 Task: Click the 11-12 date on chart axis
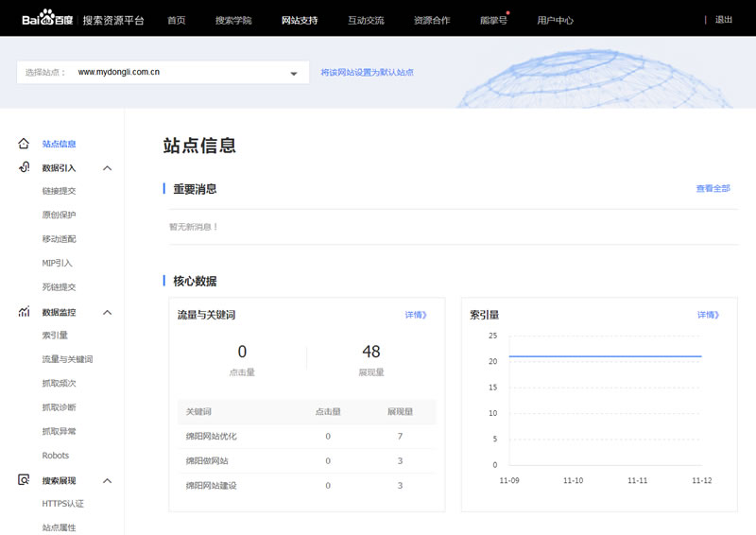point(701,480)
